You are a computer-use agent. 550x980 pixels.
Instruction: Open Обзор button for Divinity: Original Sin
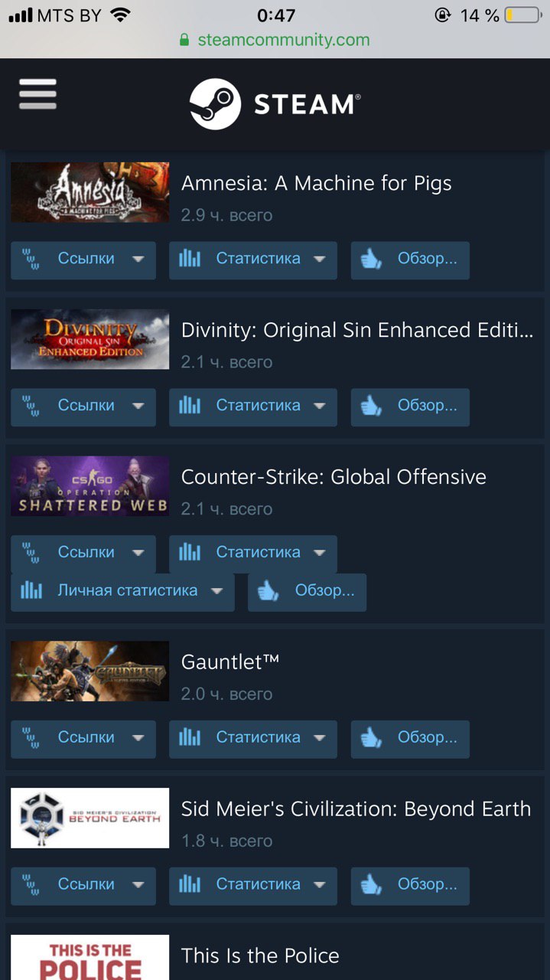pos(410,407)
